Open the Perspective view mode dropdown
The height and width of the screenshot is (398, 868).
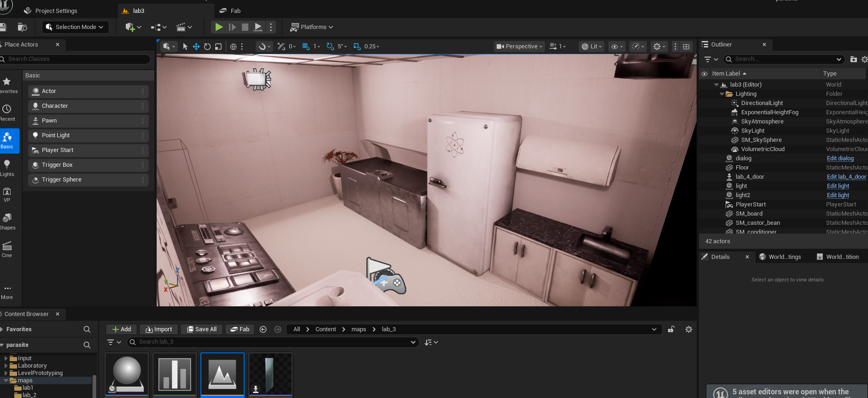tap(520, 47)
